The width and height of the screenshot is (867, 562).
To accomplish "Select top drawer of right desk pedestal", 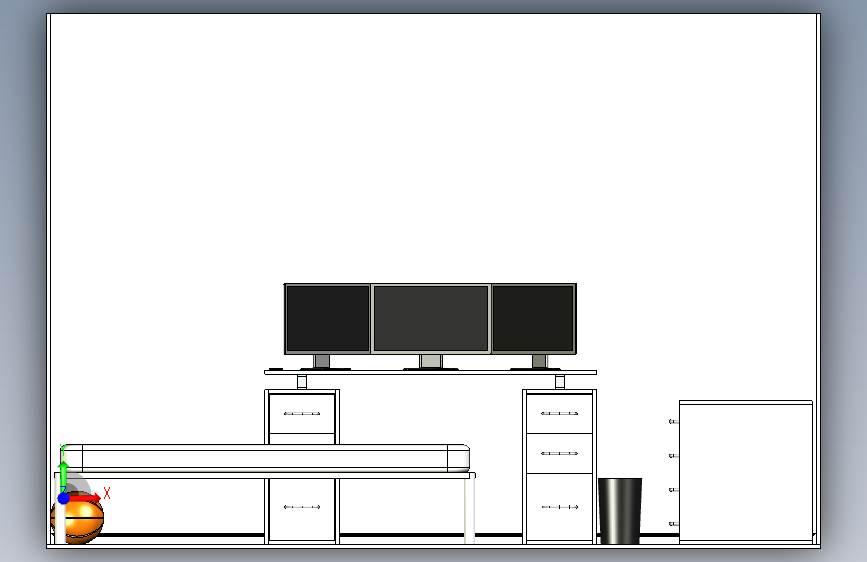I will (559, 414).
